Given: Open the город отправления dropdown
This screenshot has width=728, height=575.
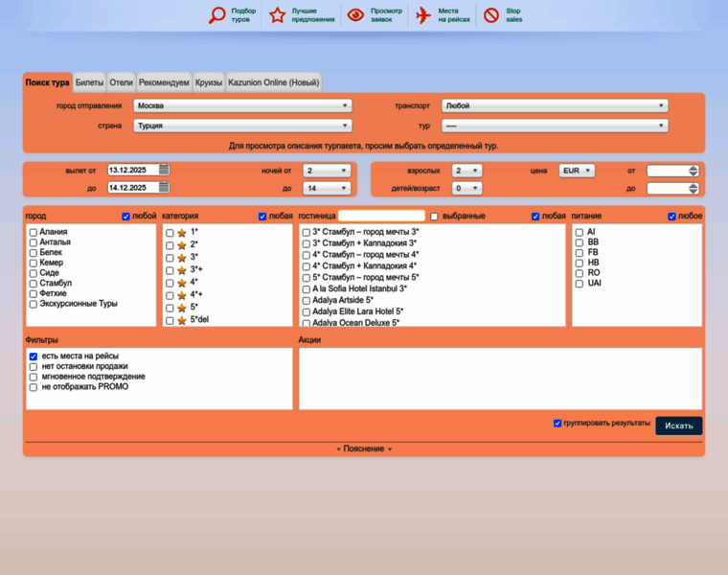Looking at the screenshot, I should (241, 105).
